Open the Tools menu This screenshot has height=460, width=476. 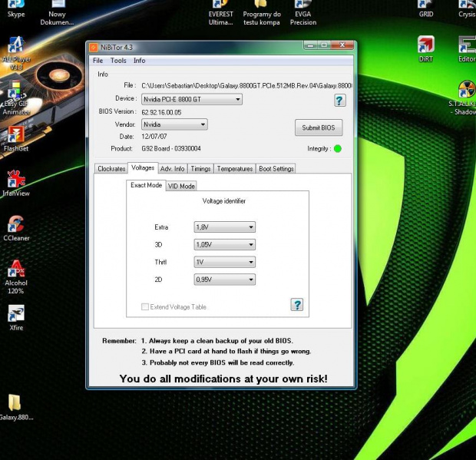pos(118,61)
